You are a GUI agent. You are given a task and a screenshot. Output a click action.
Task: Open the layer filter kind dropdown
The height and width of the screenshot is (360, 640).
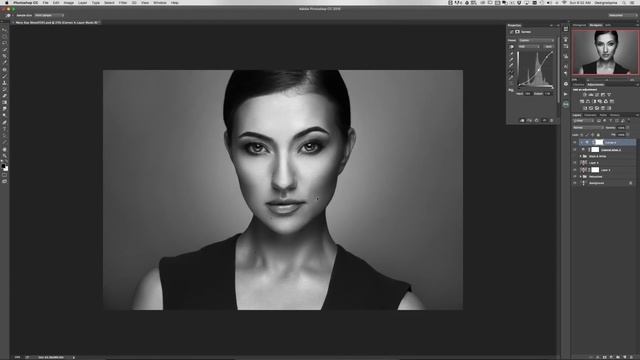[x=584, y=121]
